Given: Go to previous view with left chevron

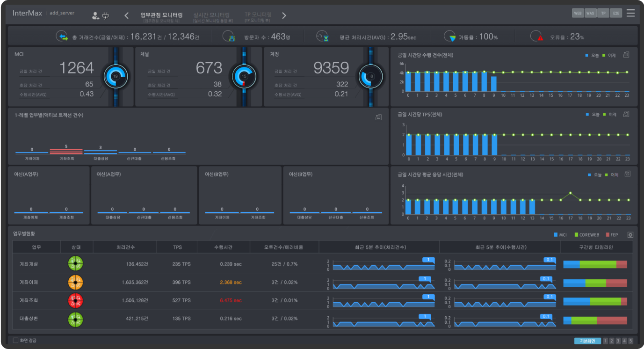Looking at the screenshot, I should (126, 16).
